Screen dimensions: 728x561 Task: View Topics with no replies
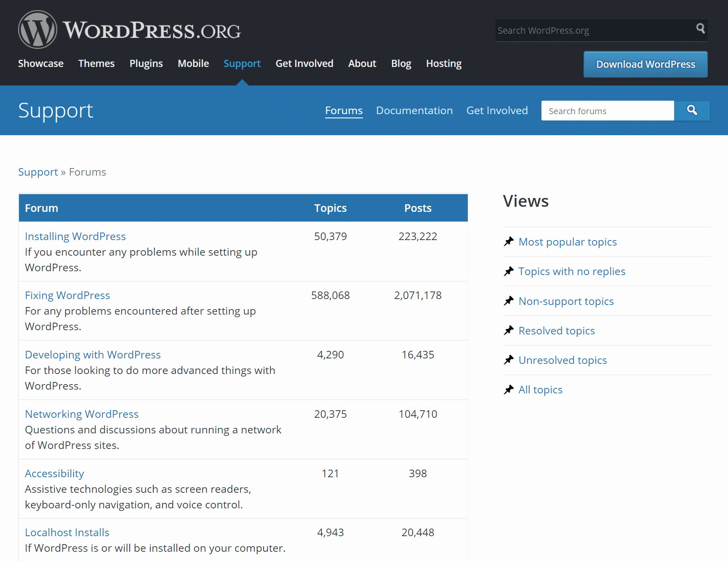click(x=572, y=271)
